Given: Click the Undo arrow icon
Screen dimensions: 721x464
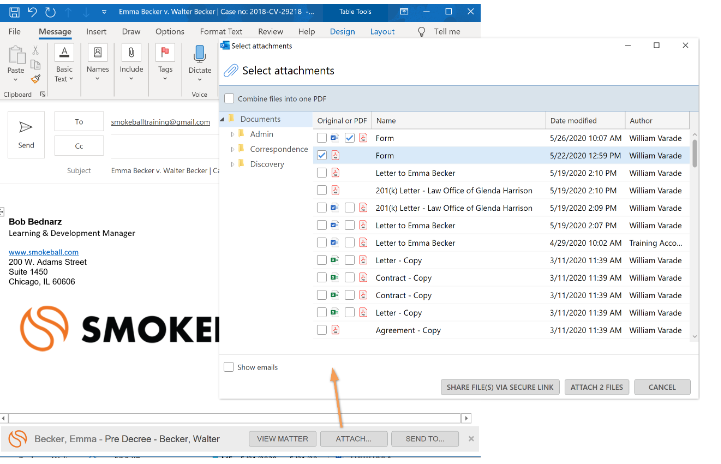Looking at the screenshot, I should [x=31, y=13].
